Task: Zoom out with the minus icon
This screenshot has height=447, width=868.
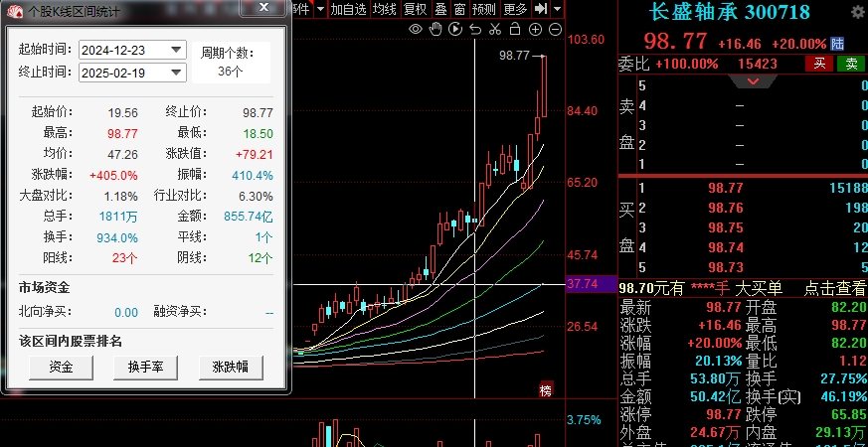Action: (x=555, y=30)
